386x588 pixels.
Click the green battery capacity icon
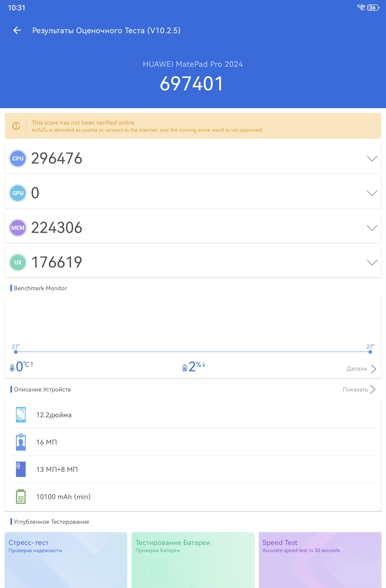(21, 496)
